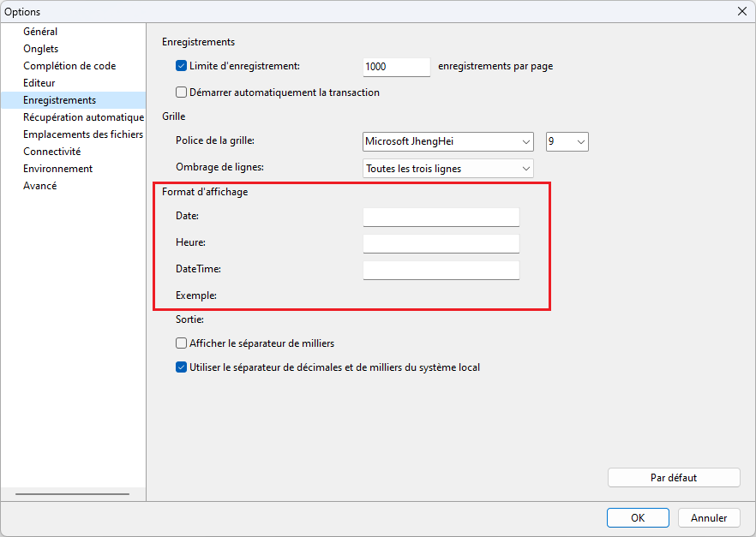Select Enregistrements in the sidebar

click(x=74, y=100)
